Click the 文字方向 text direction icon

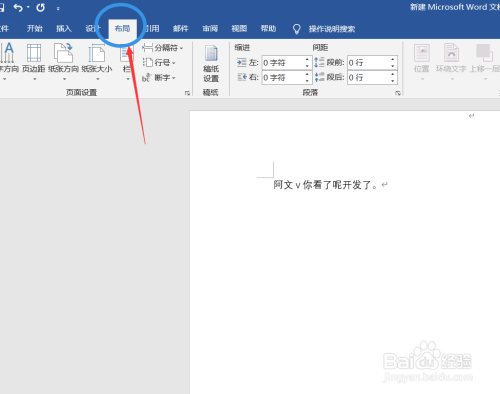coord(8,53)
